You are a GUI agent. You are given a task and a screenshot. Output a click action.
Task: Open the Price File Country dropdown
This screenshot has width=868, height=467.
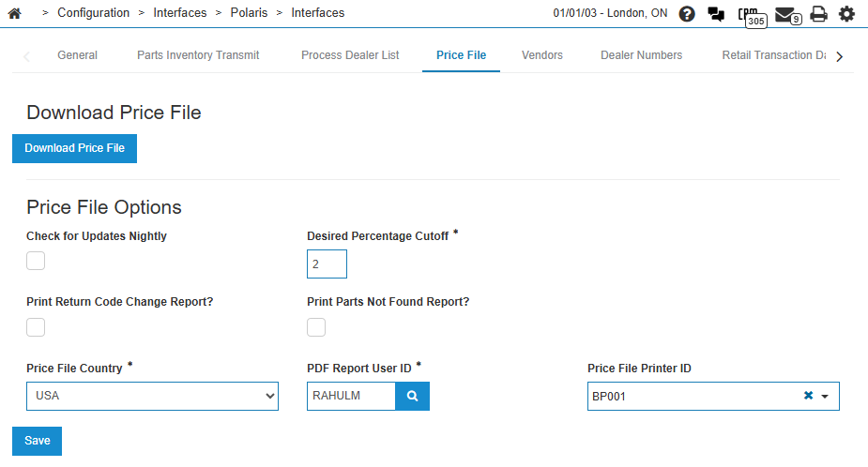click(152, 397)
